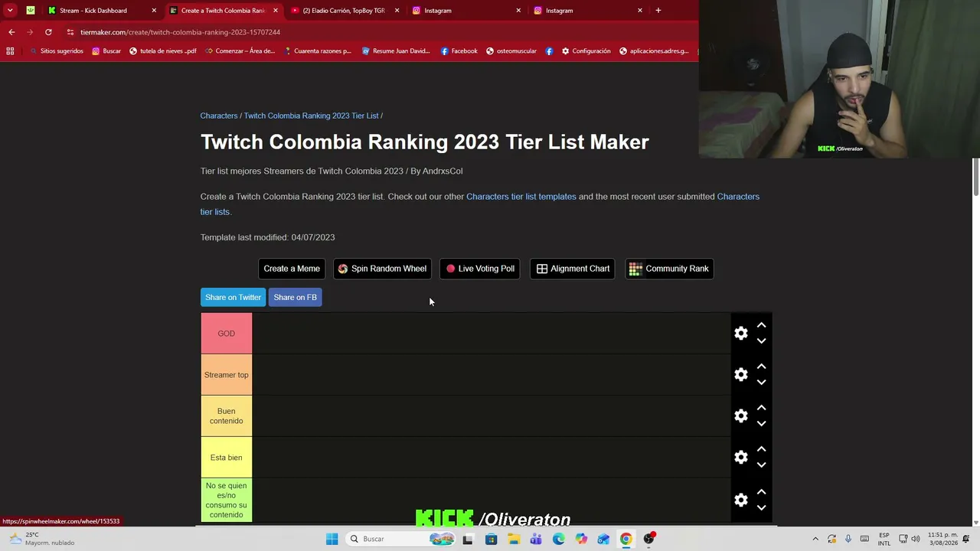The image size is (980, 551).
Task: Select the Create a Twitch Colombia Ranking tab
Action: click(x=223, y=11)
